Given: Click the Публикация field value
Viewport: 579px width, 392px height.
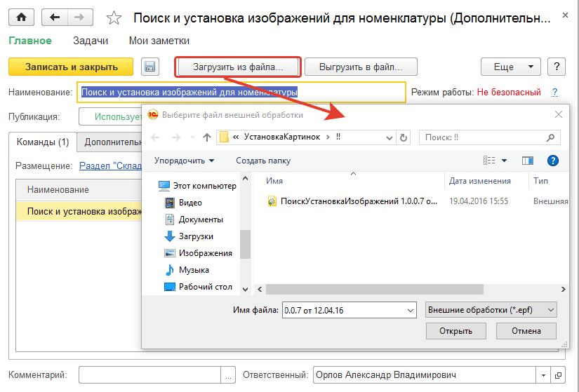Looking at the screenshot, I should pyautogui.click(x=111, y=116).
